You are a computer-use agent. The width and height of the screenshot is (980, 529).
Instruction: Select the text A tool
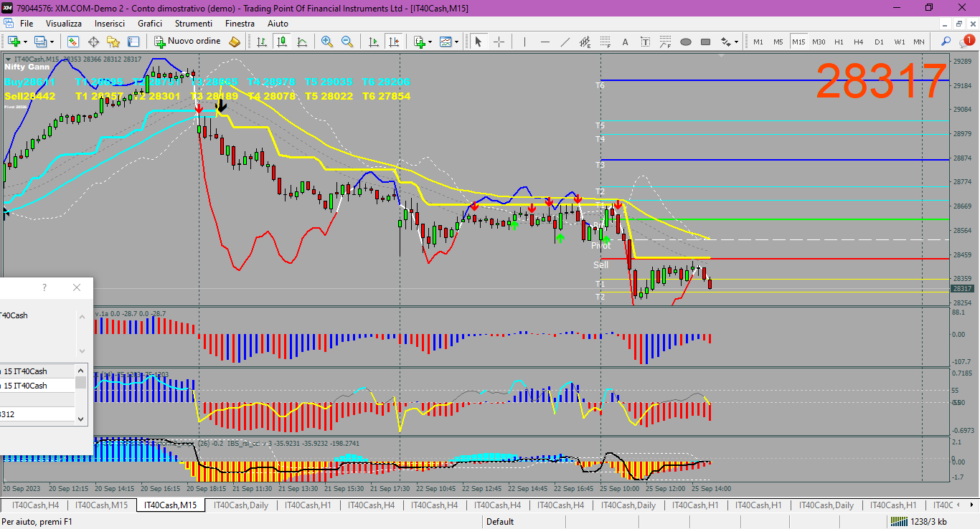626,42
